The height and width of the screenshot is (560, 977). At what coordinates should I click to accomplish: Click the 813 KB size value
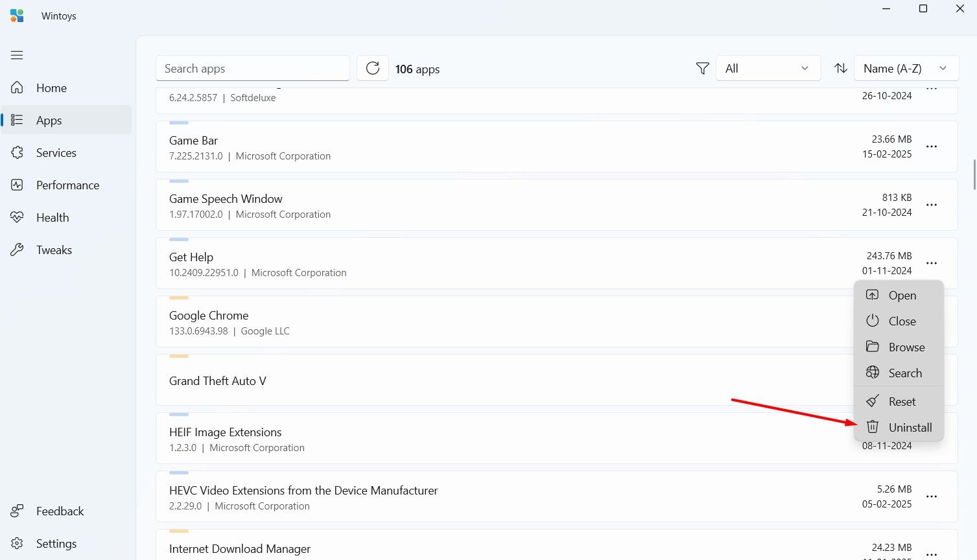point(897,198)
